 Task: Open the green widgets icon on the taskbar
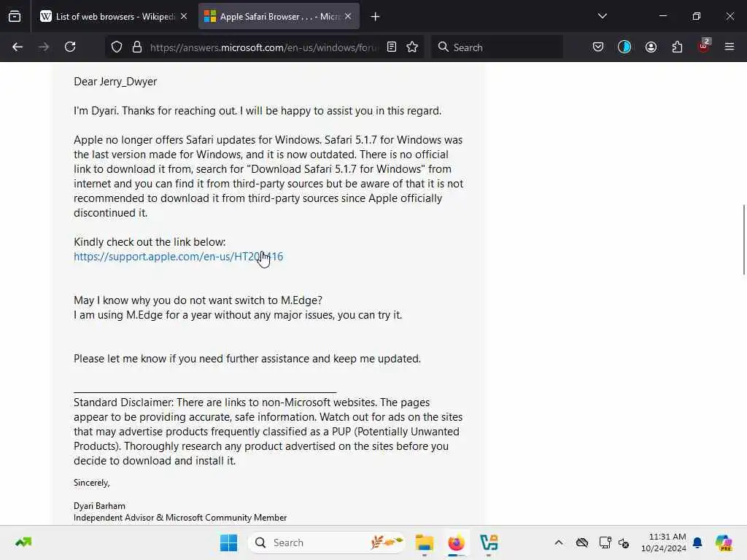23,542
